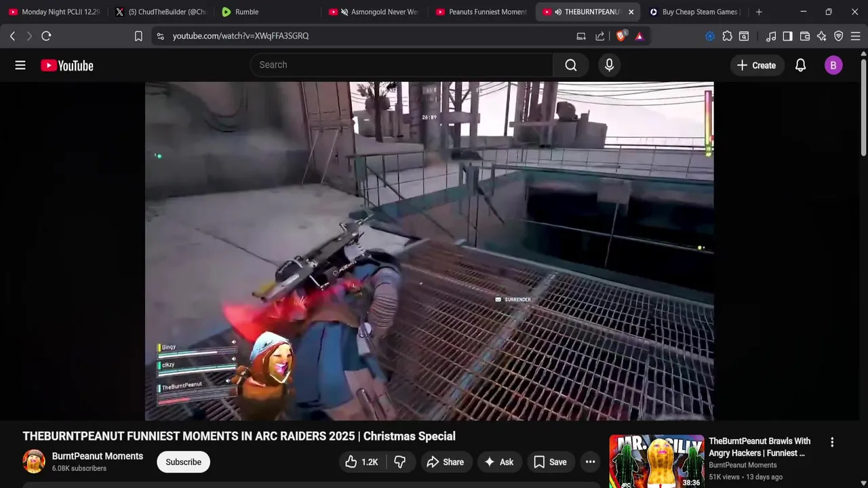Screen dimensions: 868x488
Task: Open the browser main menu
Action: (856, 36)
